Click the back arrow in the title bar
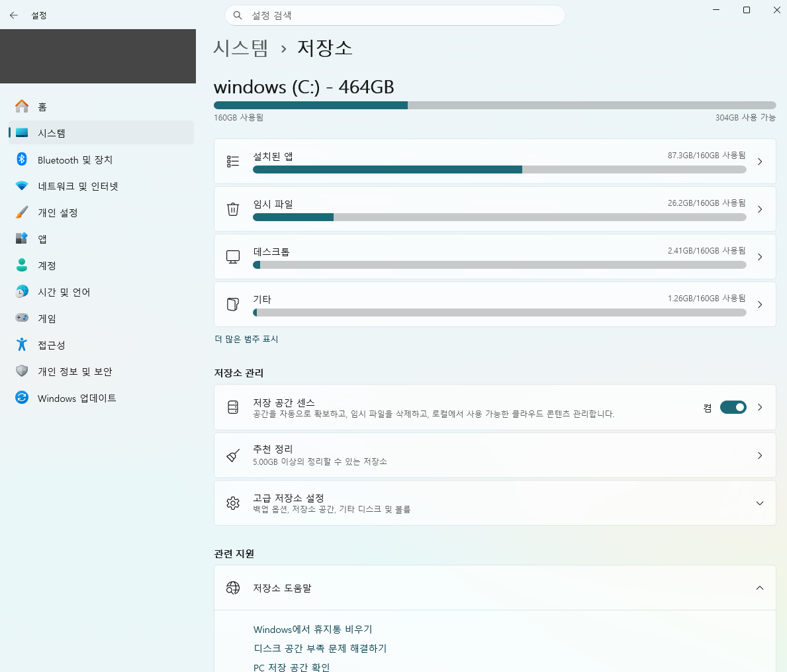Screen dimensions: 787x672 pyautogui.click(x=13, y=15)
